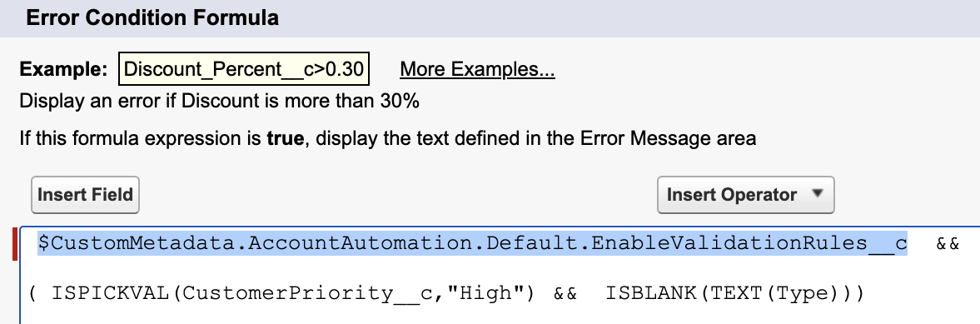This screenshot has height=324, width=980.
Task: Click EnableValidationRules__c in the highlighted text
Action: coord(749,243)
